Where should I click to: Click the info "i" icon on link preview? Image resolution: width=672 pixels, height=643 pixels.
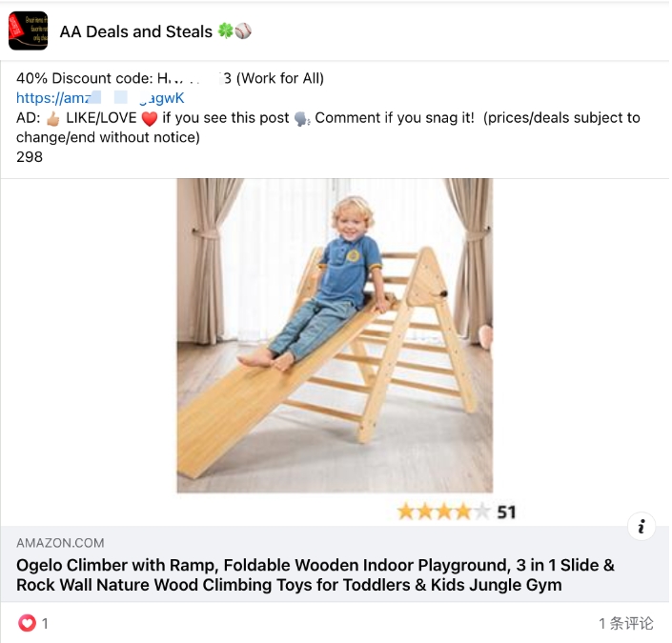(641, 526)
